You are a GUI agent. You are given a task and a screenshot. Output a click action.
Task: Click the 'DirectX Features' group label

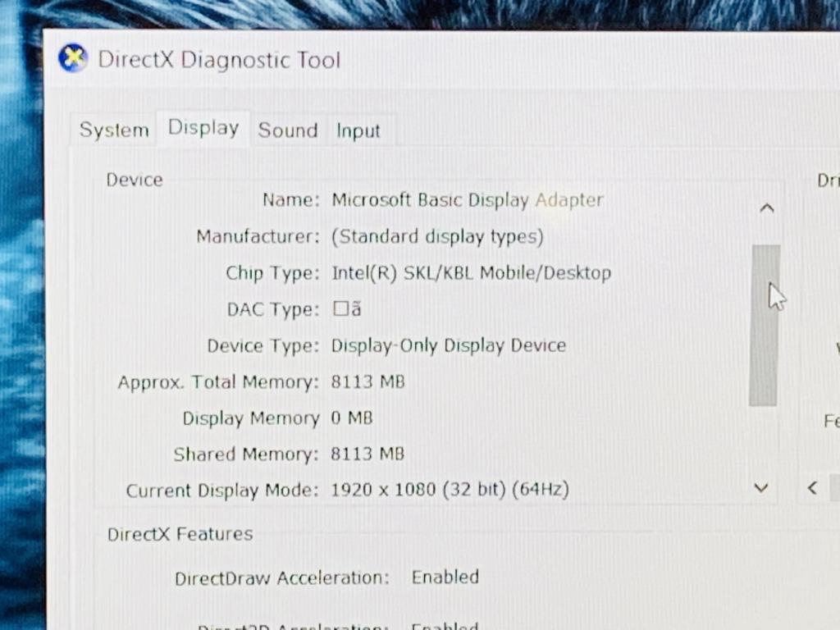[x=180, y=534]
